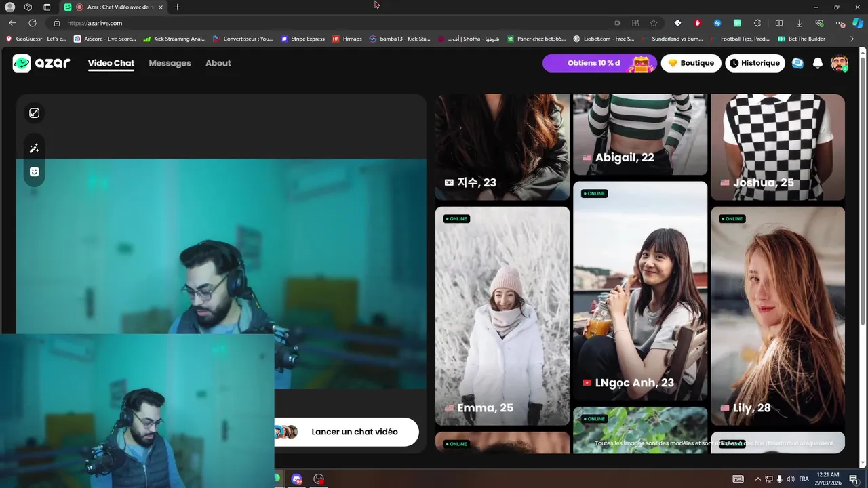Open the purple Discord-like taskbar app

(x=296, y=479)
